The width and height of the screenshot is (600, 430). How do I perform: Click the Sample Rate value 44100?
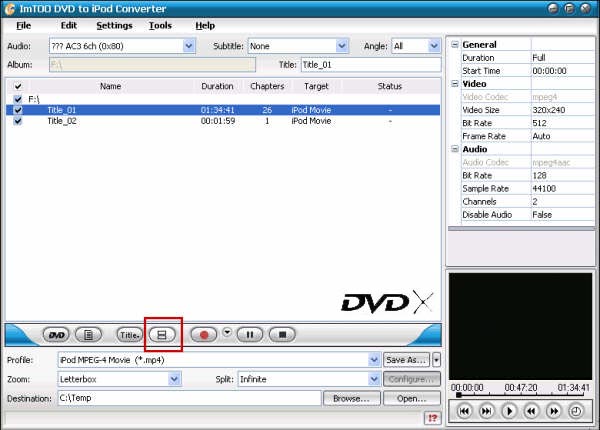click(544, 189)
